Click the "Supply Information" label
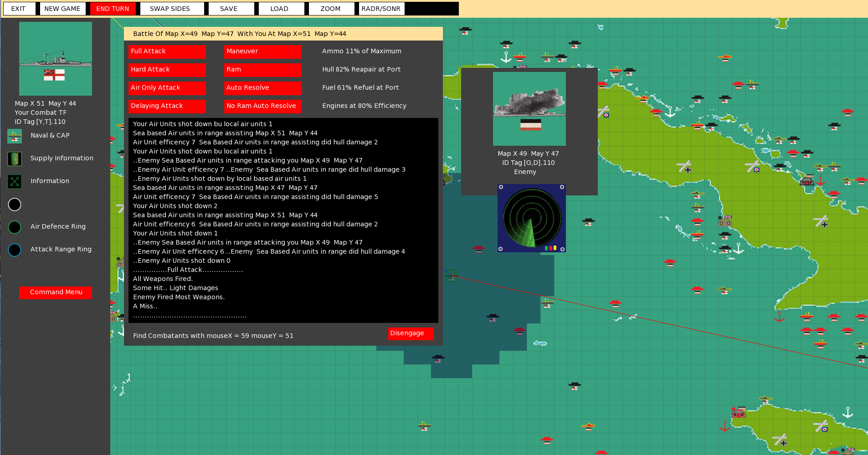The height and width of the screenshot is (455, 868). (62, 158)
